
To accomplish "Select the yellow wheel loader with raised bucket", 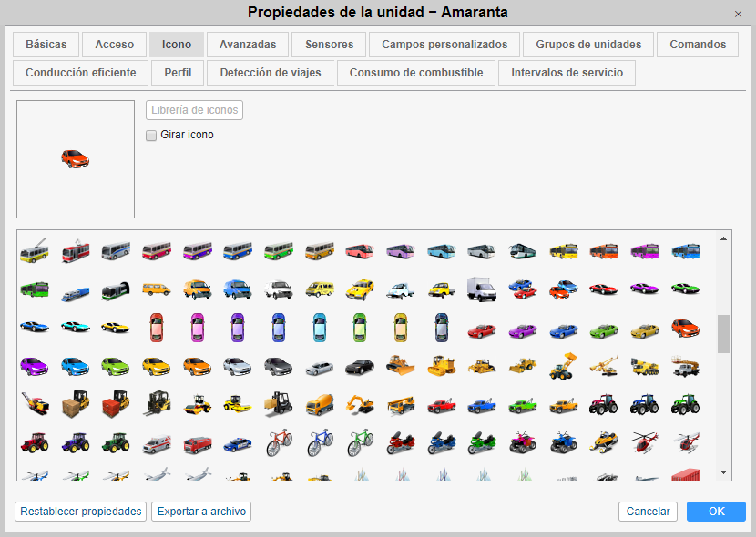I will point(563,366).
